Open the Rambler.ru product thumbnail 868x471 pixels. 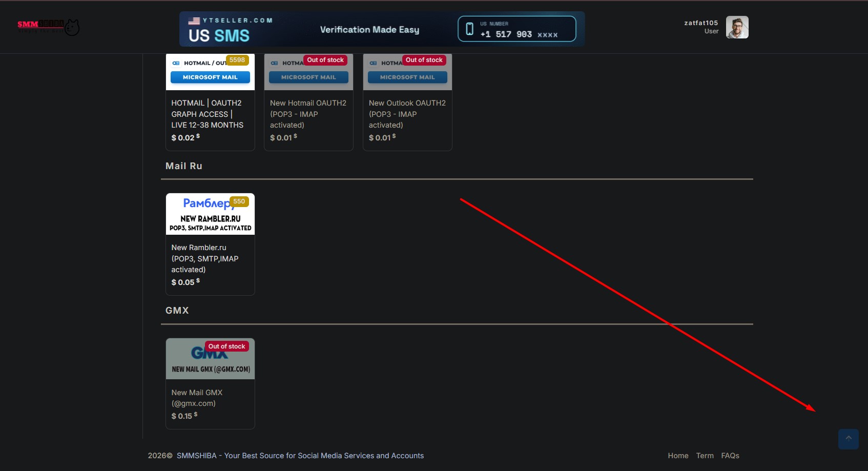point(210,214)
